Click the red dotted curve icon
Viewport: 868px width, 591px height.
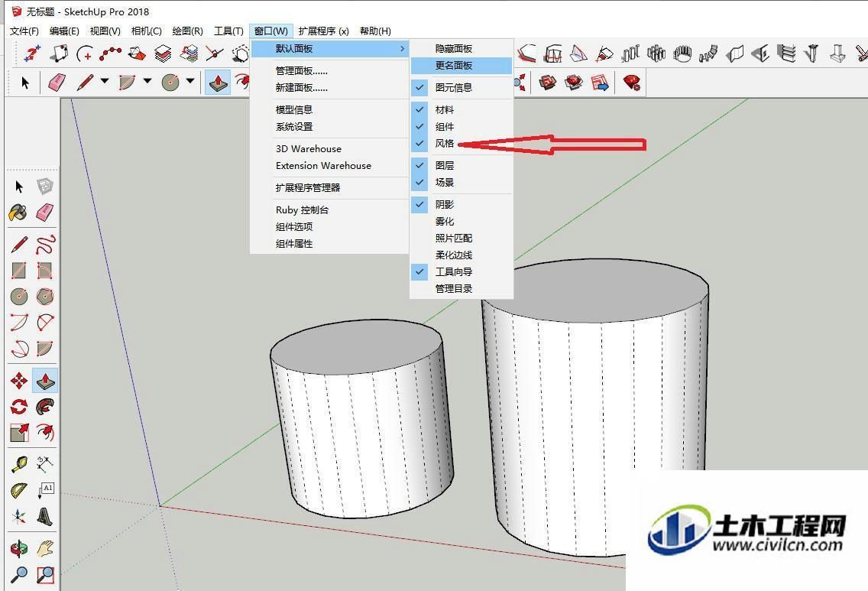110,54
